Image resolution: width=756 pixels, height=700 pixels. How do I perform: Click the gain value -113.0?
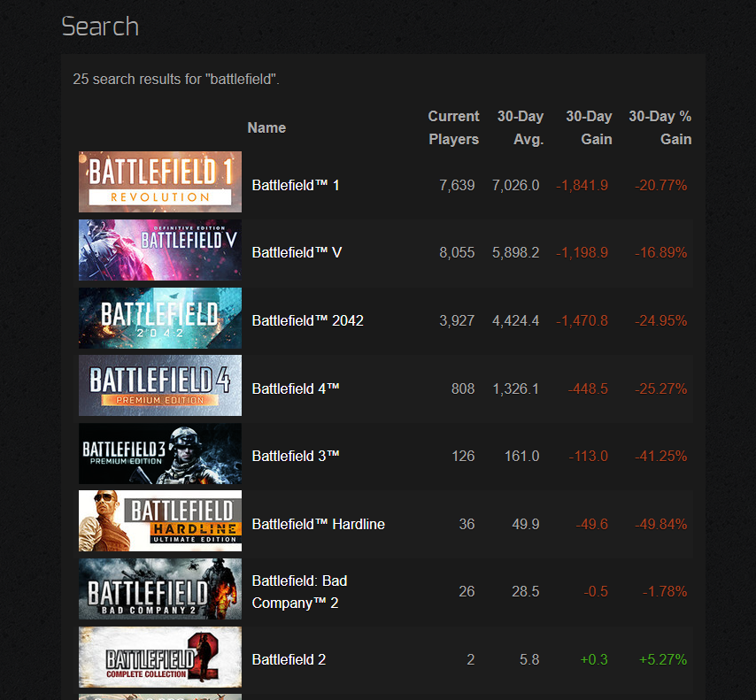click(588, 456)
